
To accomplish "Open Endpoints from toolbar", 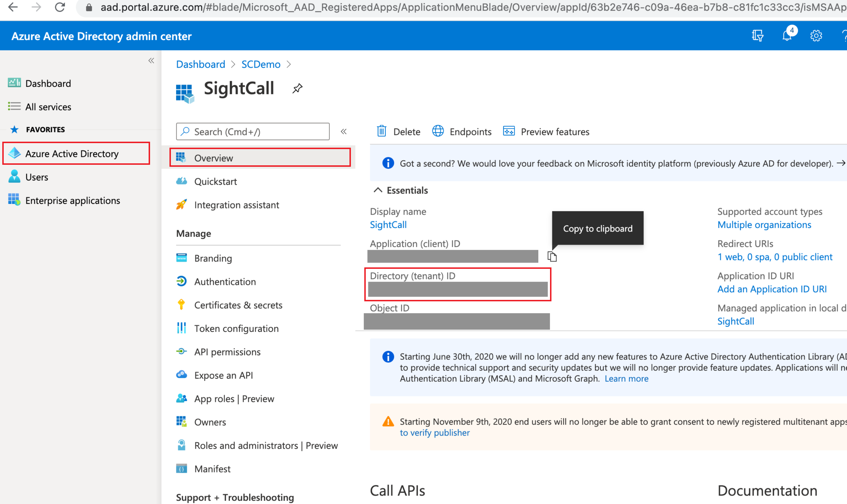I will (x=462, y=131).
